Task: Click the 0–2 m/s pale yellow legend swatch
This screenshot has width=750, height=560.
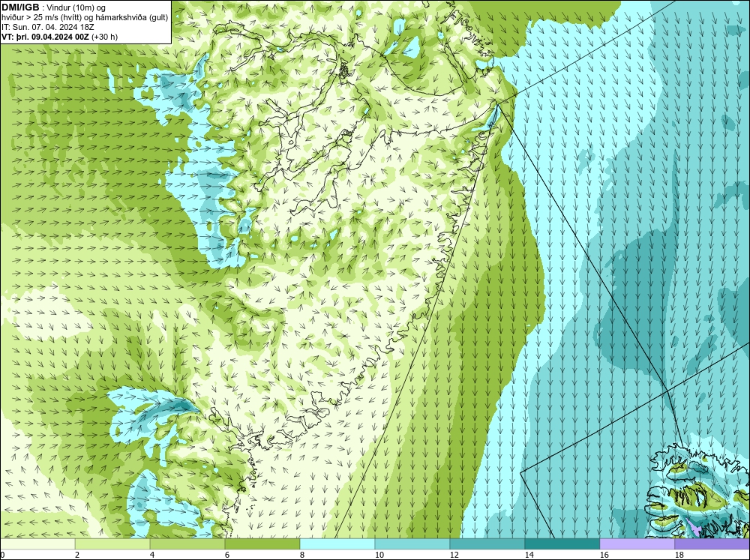Action: 37,544
